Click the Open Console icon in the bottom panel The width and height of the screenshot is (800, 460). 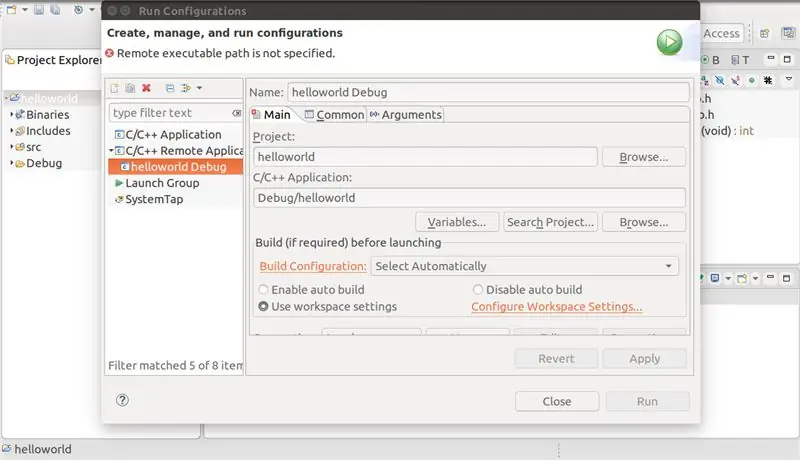coord(742,278)
